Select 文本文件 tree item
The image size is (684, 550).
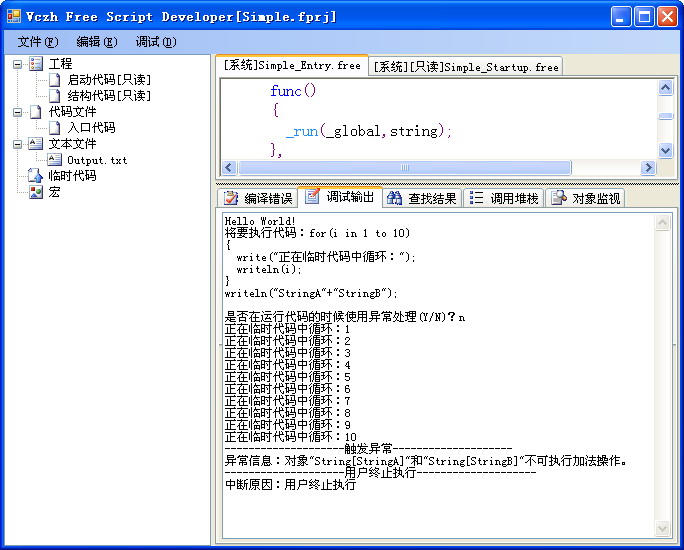72,143
